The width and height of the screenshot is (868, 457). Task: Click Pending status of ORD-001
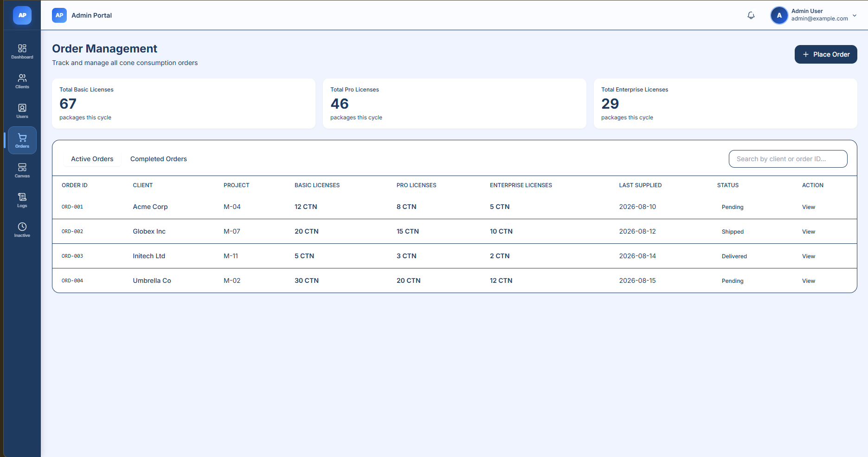tap(733, 207)
